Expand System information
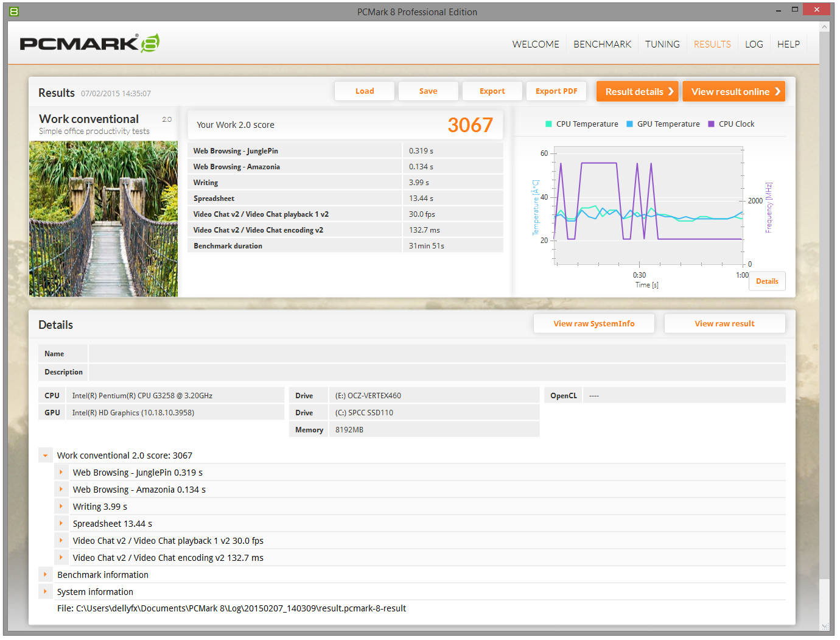Screen dimensions: 840x640 pos(45,592)
